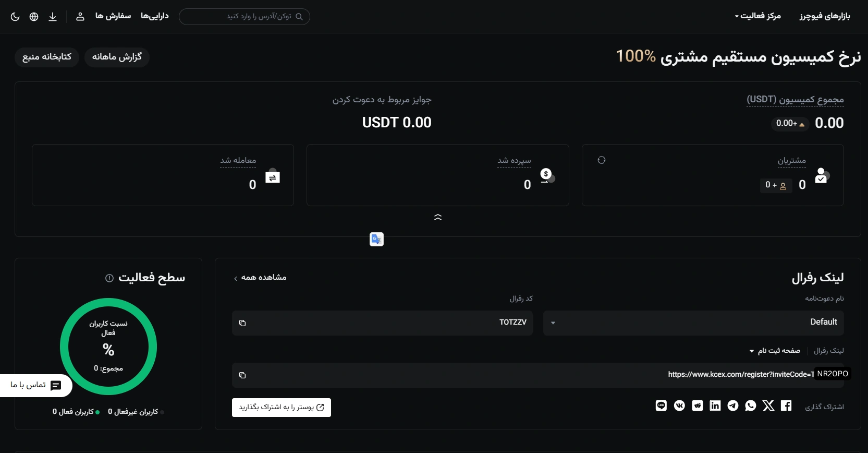The image size is (868, 453).
Task: Open بازارهای فیوچرز menu item
Action: pos(825,16)
